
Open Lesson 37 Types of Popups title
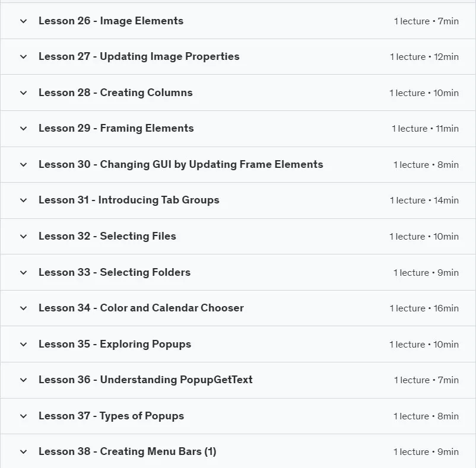[x=111, y=416]
